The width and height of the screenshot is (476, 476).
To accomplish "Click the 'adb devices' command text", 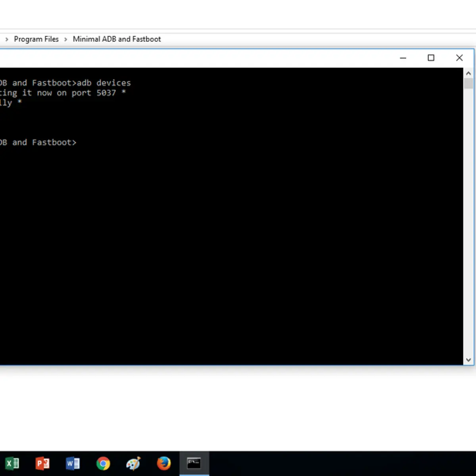I will 104,83.
